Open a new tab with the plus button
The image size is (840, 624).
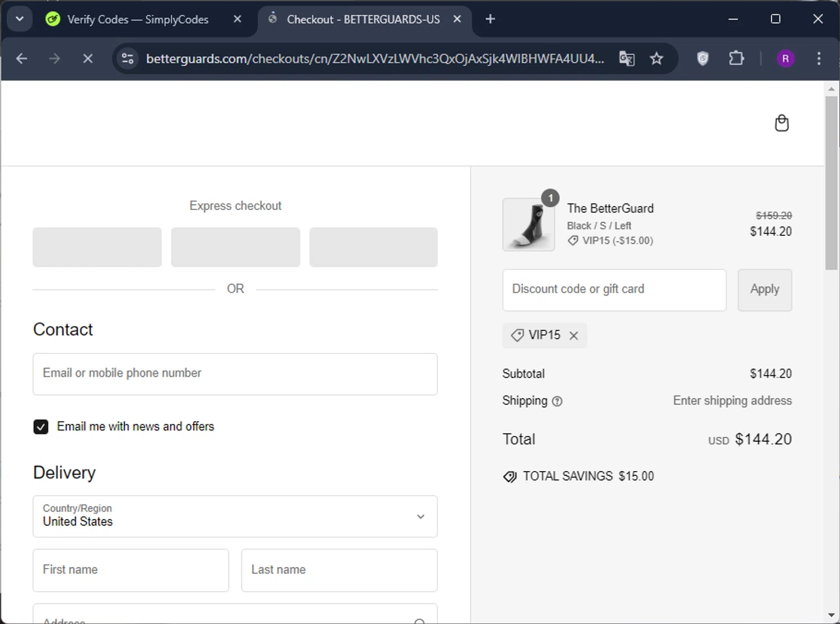pos(490,19)
